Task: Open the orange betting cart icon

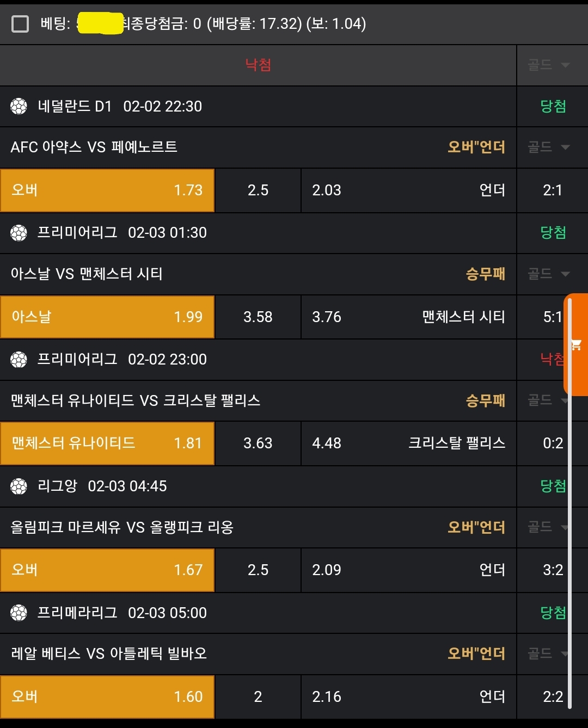Action: pos(577,344)
